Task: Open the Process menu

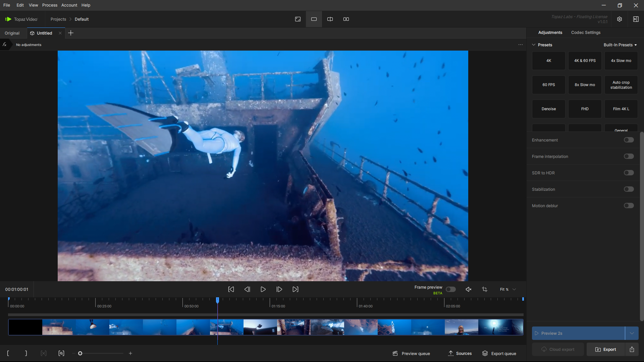Action: [50, 5]
